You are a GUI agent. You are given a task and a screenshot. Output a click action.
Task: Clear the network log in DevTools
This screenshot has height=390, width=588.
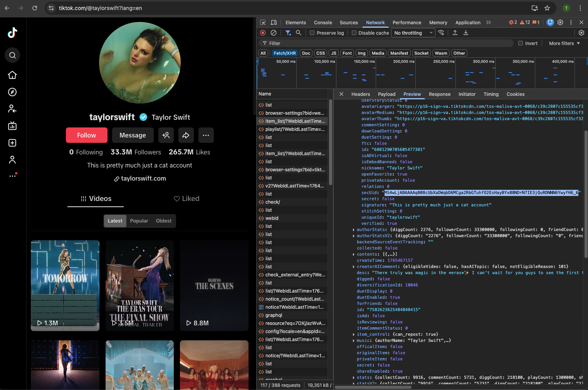coord(274,33)
